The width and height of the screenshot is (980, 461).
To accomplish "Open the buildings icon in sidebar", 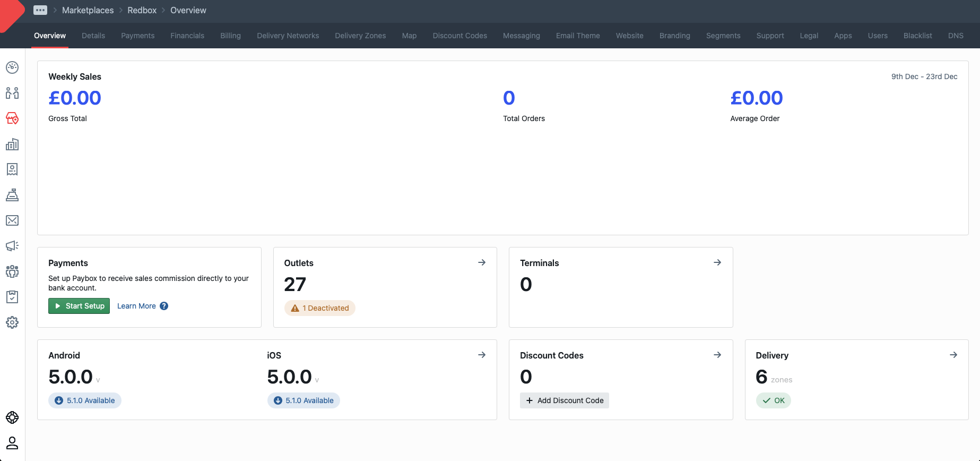I will click(x=12, y=144).
